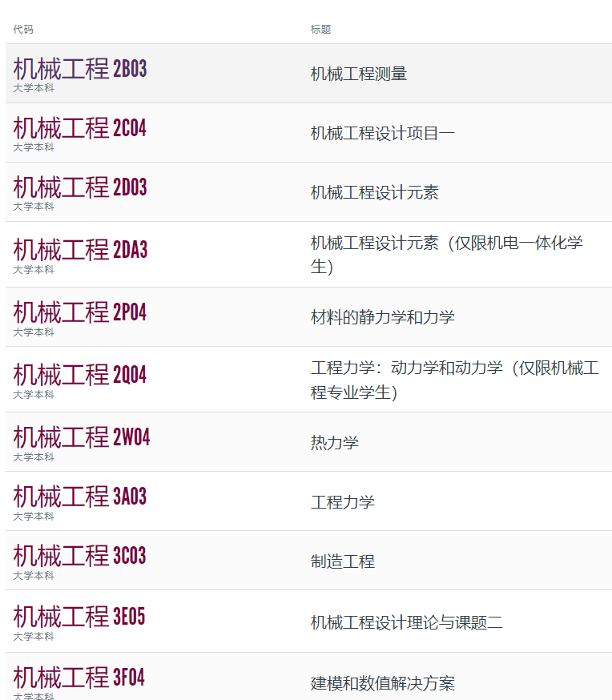Screen dimensions: 612x700
Task: Select the 机械工程测量 title
Action: click(x=359, y=74)
